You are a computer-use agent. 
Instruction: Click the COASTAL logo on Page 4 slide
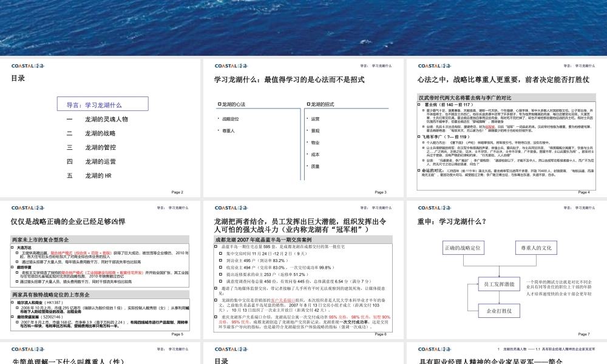(x=435, y=66)
